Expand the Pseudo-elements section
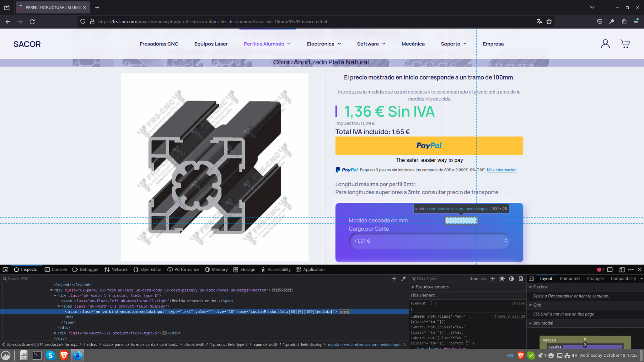The image size is (644, 362). (x=413, y=287)
